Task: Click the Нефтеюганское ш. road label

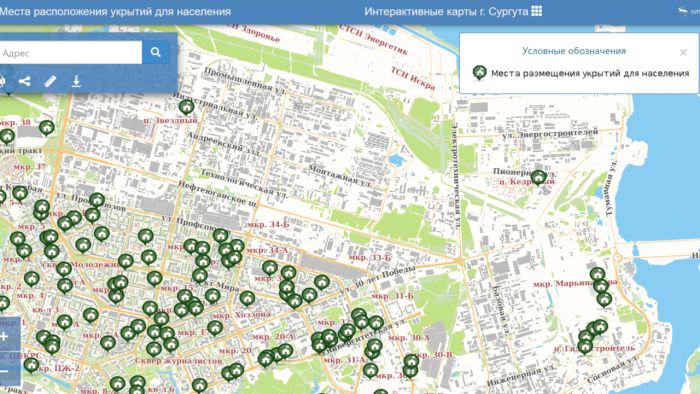Action: point(217,194)
